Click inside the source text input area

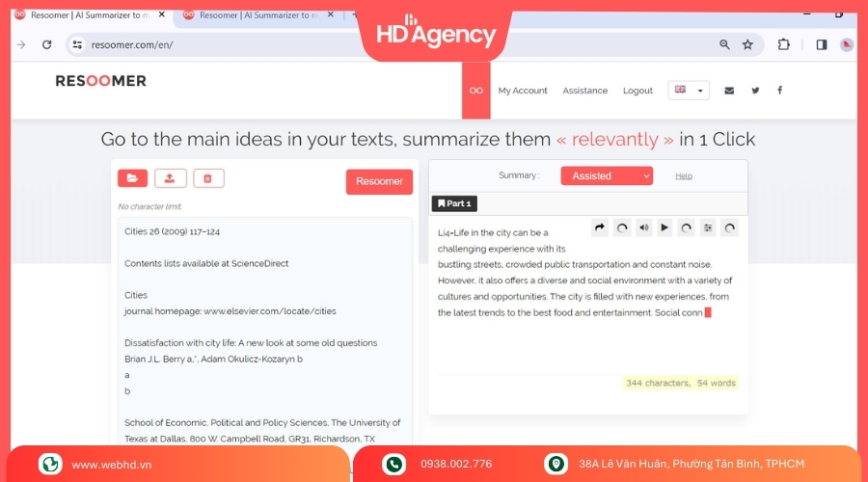[262, 328]
